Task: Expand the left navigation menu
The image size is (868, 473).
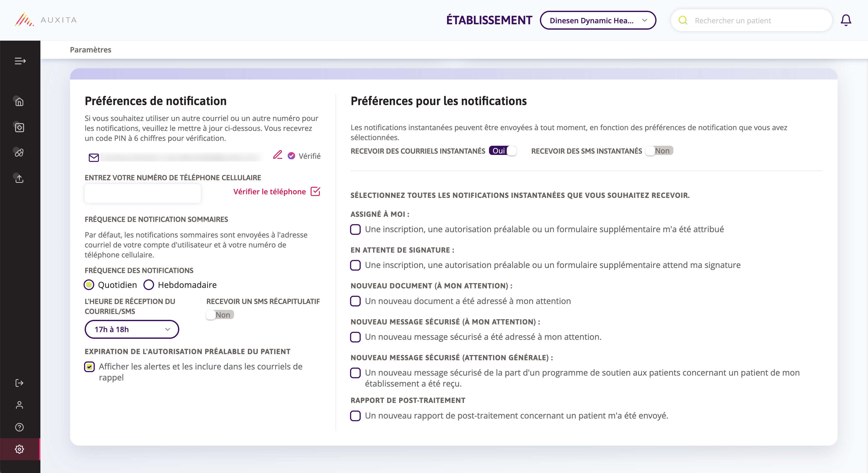Action: (19, 61)
